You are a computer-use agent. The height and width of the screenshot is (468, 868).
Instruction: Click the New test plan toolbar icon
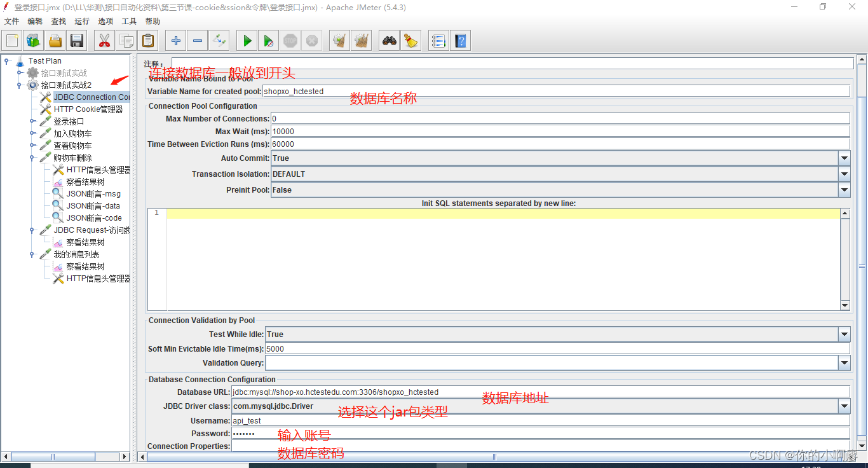[12, 41]
